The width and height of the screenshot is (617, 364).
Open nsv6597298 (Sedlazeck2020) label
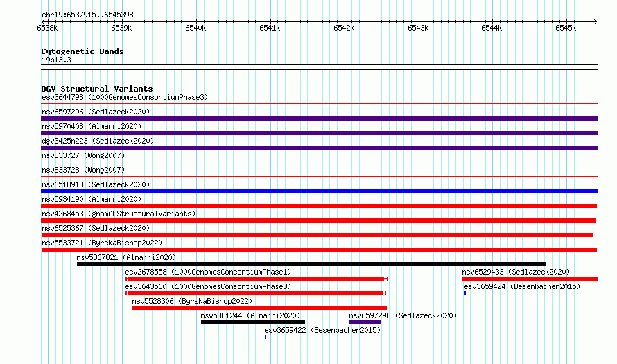(x=403, y=315)
